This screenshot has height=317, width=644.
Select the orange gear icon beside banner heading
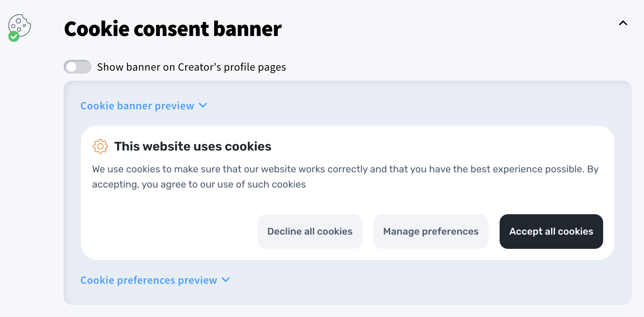pos(100,146)
